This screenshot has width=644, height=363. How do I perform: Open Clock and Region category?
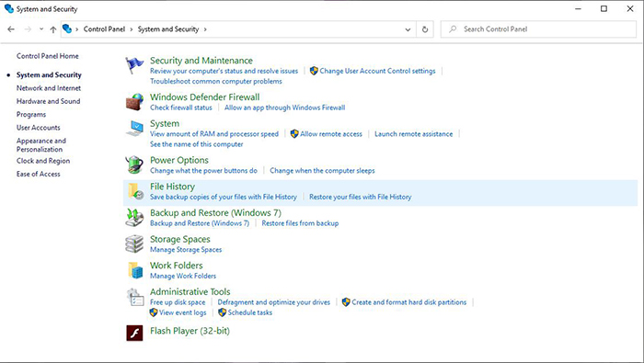click(x=43, y=161)
